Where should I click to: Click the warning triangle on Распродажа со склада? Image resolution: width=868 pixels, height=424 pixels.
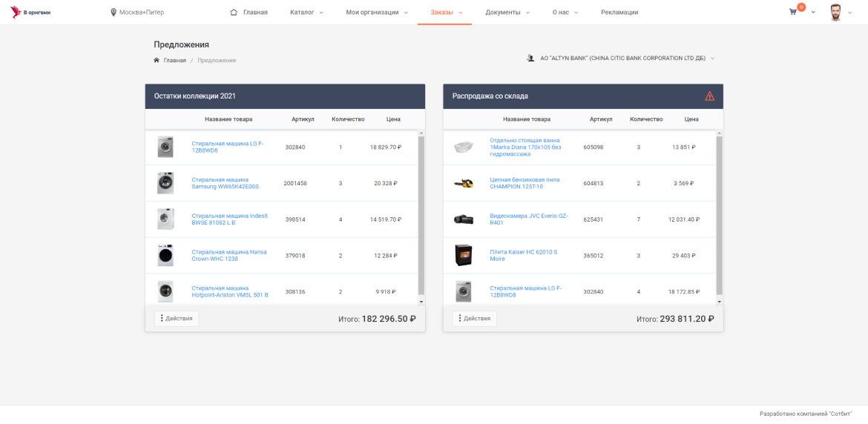(710, 96)
